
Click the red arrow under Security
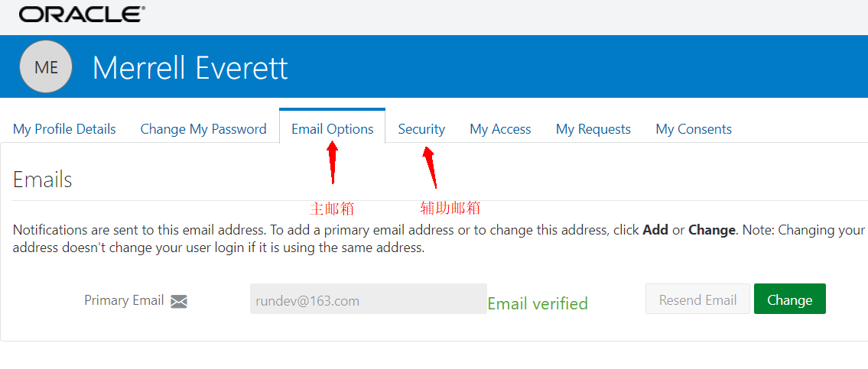(430, 167)
